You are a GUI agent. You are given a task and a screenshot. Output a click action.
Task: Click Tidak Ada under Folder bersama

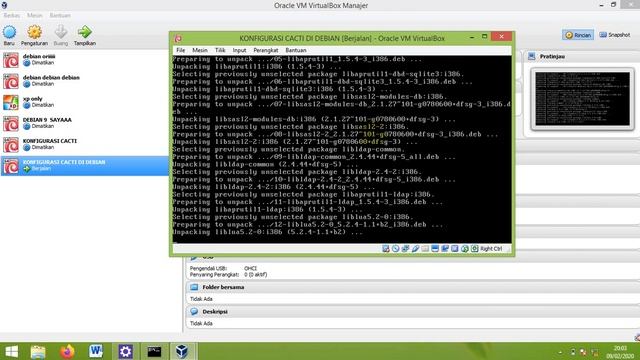pos(201,299)
